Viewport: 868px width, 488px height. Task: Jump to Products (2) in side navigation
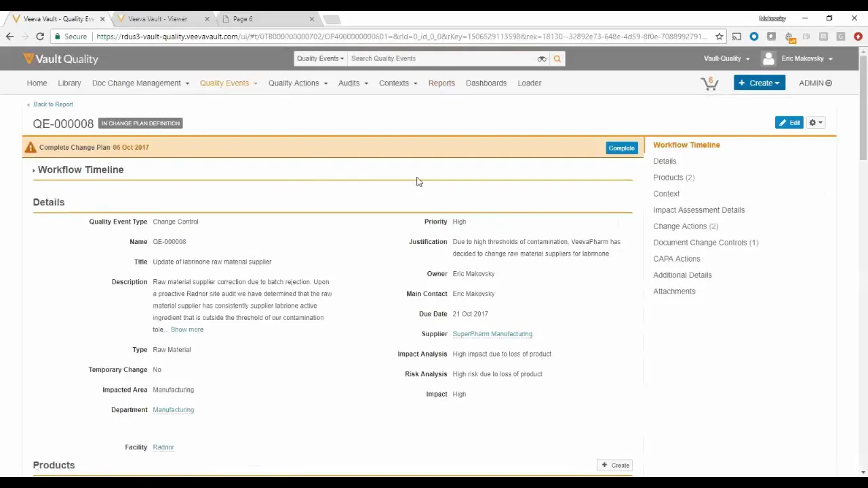[x=673, y=178]
